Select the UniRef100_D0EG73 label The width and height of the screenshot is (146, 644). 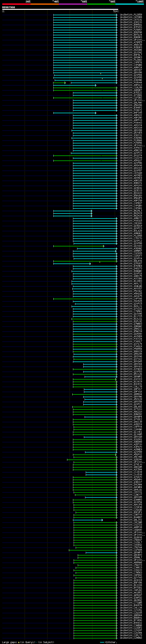tap(131, 268)
